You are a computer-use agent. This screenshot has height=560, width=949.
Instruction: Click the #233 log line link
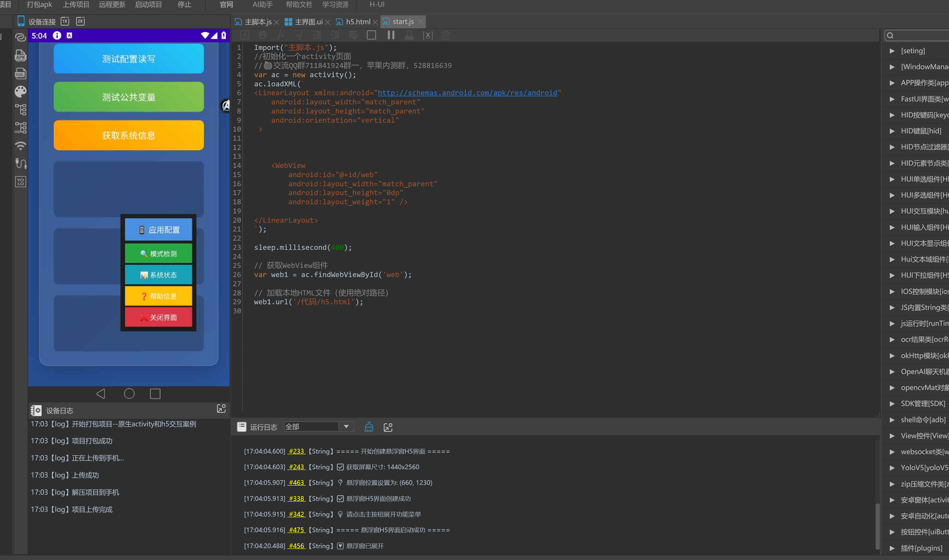tap(296, 451)
